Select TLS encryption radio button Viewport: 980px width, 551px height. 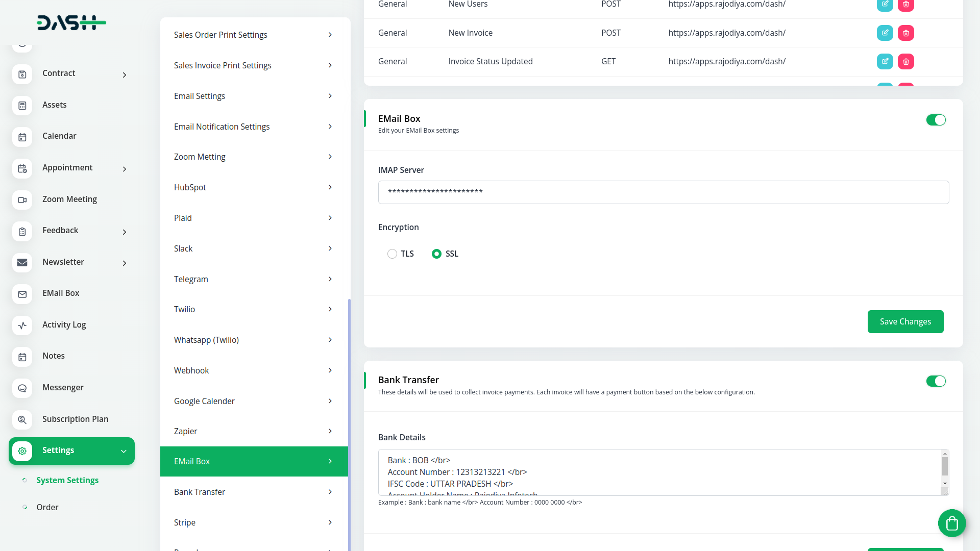(x=392, y=254)
